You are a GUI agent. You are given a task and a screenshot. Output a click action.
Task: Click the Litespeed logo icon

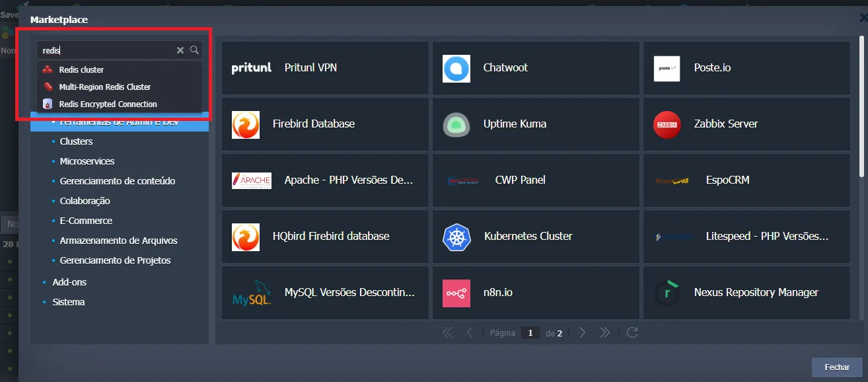673,237
